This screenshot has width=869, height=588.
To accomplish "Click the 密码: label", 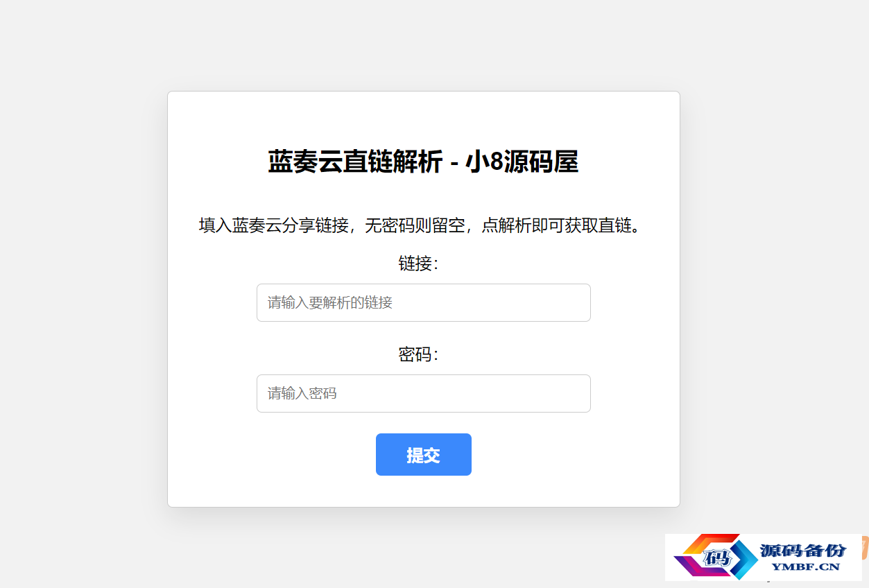I will coord(418,354).
